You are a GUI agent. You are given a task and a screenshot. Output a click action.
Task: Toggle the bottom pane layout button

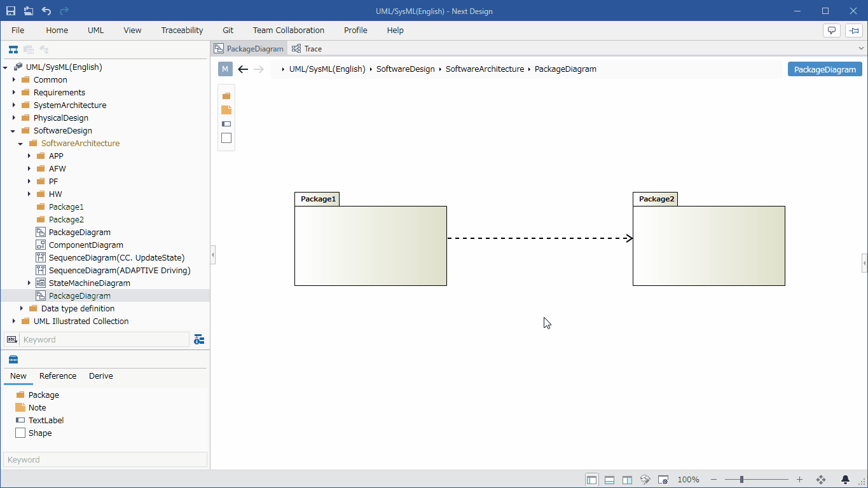pyautogui.click(x=610, y=480)
